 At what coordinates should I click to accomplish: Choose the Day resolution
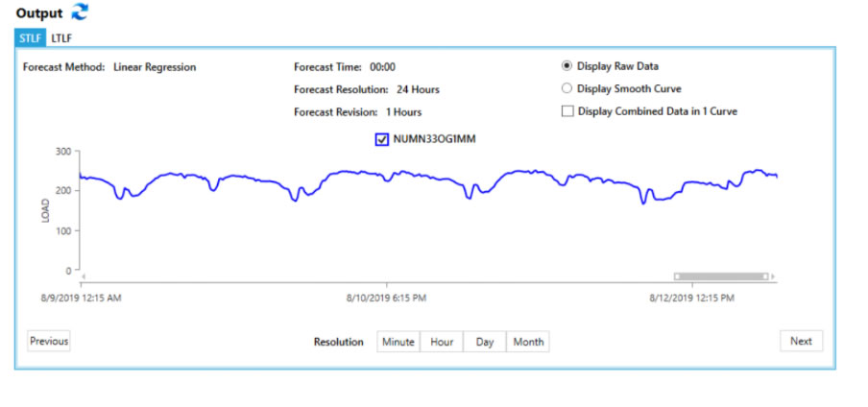[x=485, y=342]
